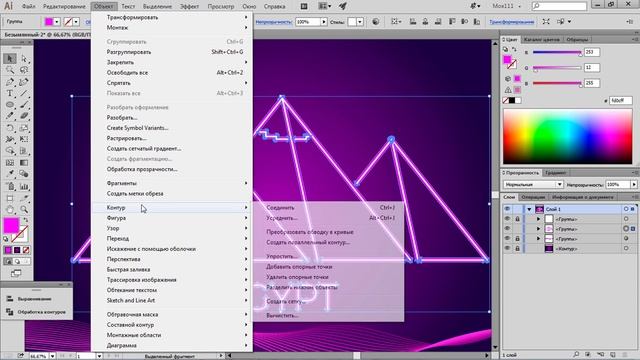The height and width of the screenshot is (360, 640).
Task: Click the color spectrum ramp in Color panel
Action: click(567, 137)
